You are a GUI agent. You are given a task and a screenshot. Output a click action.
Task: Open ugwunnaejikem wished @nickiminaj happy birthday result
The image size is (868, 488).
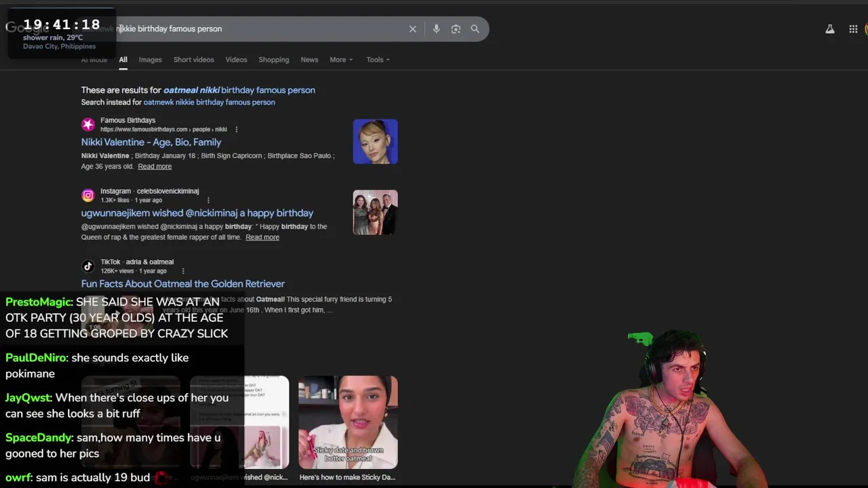point(197,213)
